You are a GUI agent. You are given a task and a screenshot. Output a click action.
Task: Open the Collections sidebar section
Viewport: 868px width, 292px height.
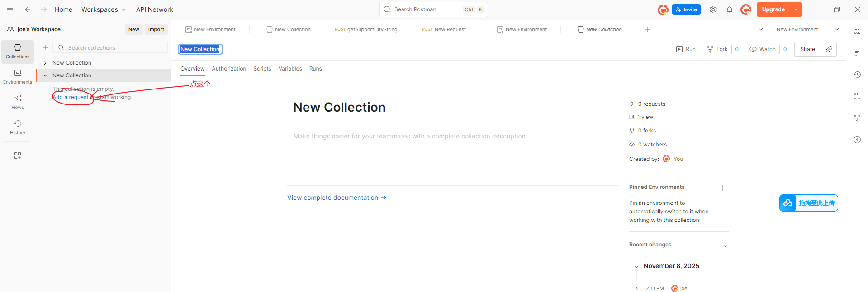[x=18, y=52]
